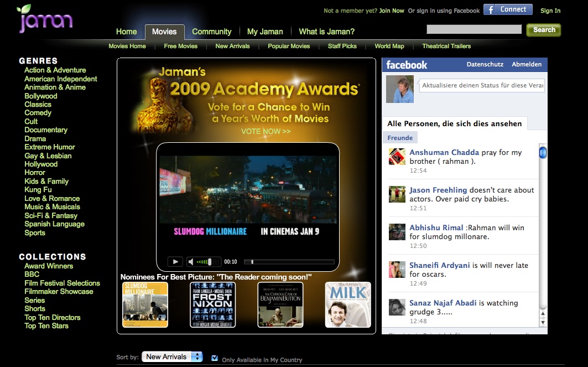Image resolution: width=588 pixels, height=367 pixels.
Task: Open the Film Festival Selections collection
Action: click(63, 283)
